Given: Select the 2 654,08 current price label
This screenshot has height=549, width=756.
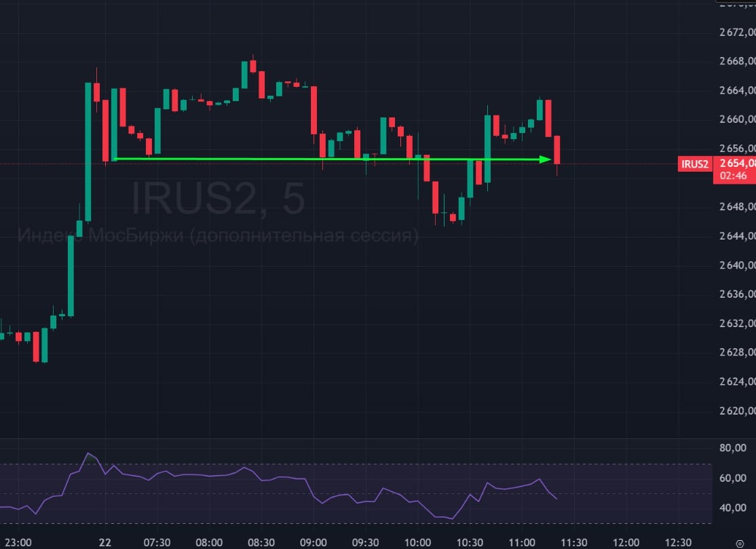Looking at the screenshot, I should [737, 164].
